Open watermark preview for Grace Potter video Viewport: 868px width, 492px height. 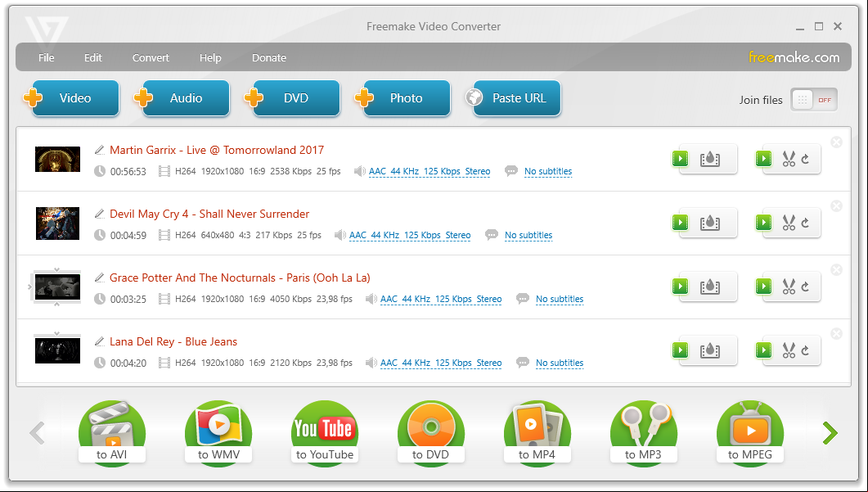click(704, 287)
